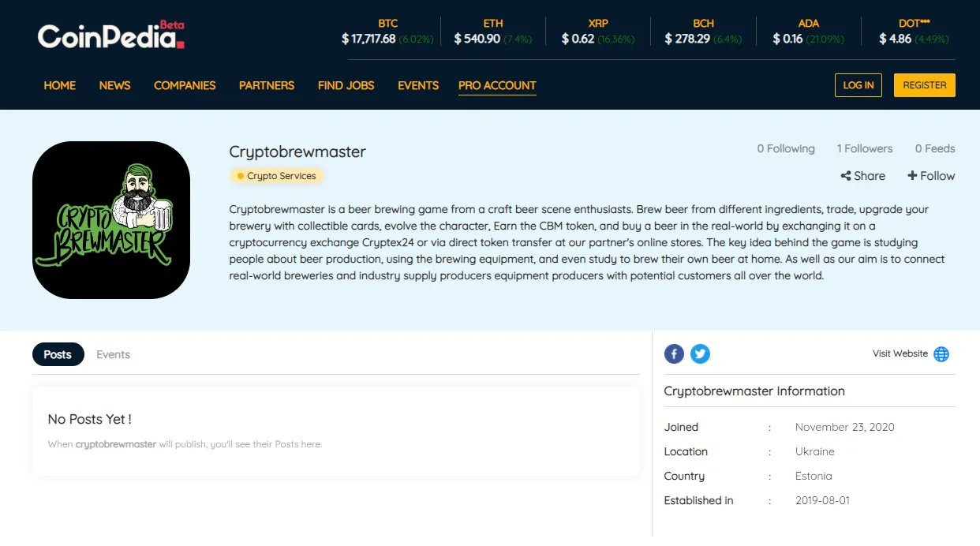Click the REGISTER button
This screenshot has height=546, width=980.
pos(925,85)
